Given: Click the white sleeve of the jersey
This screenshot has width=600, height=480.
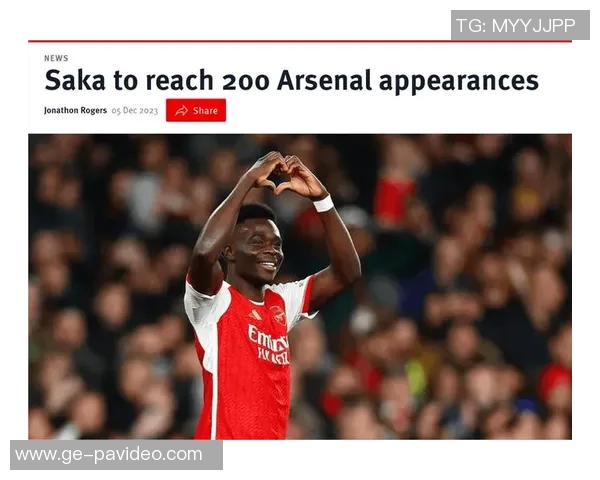Looking at the screenshot, I should tap(202, 306).
